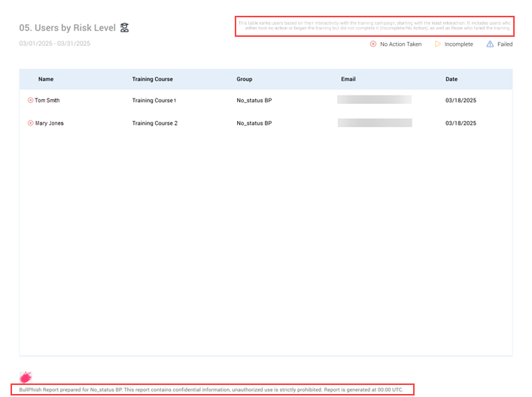Click the Email column header
This screenshot has height=397, width=532.
pyautogui.click(x=348, y=79)
